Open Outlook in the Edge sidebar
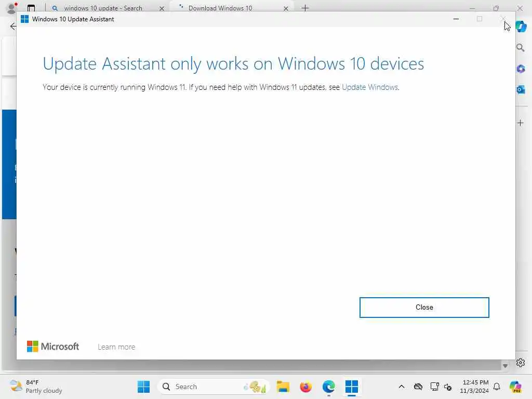The width and height of the screenshot is (532, 399). (x=521, y=89)
